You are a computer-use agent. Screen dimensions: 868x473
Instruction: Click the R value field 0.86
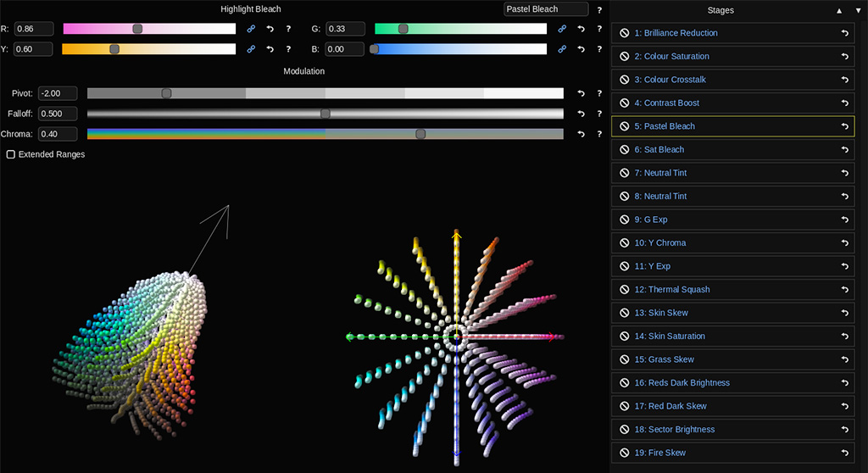(x=34, y=29)
